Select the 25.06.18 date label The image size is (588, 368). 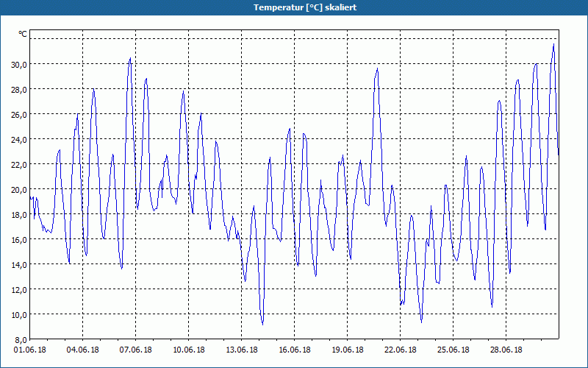(x=453, y=350)
